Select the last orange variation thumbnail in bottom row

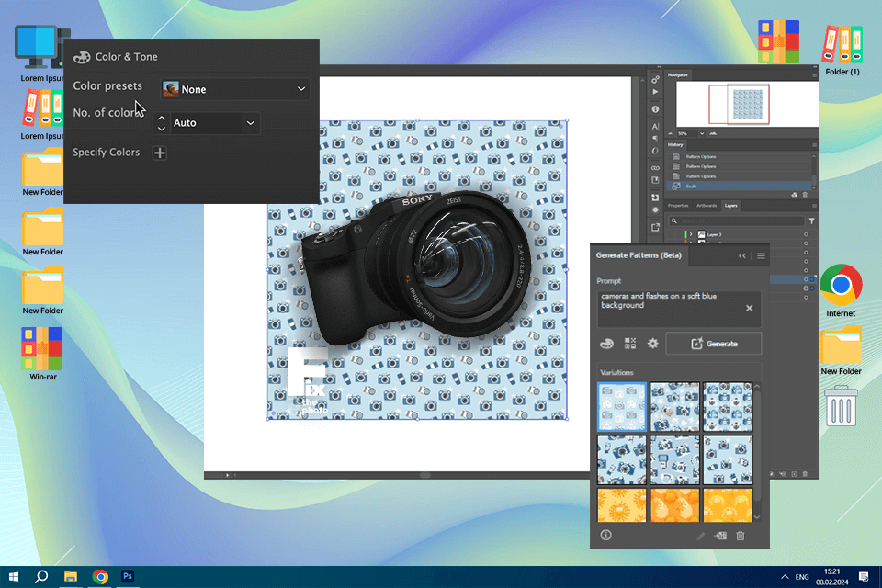tap(728, 505)
